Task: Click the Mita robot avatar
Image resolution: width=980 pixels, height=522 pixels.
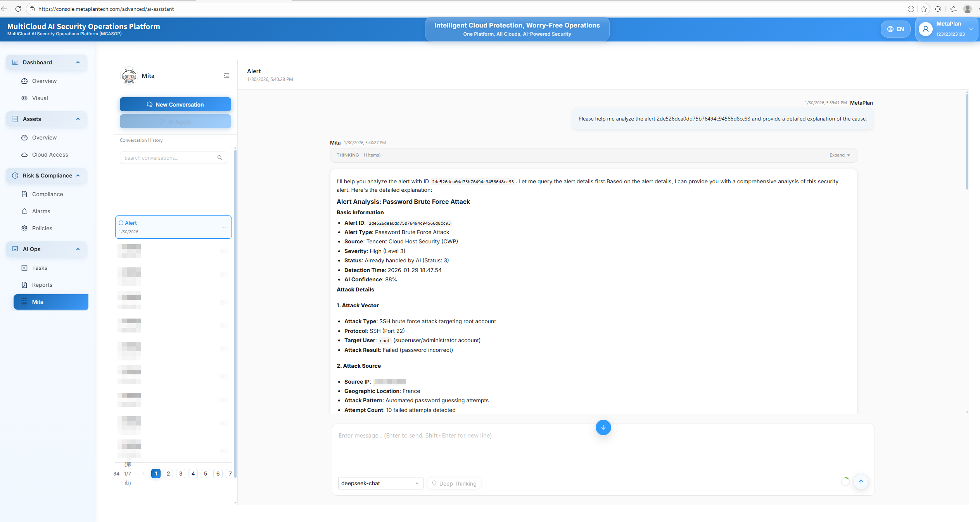Action: point(129,76)
